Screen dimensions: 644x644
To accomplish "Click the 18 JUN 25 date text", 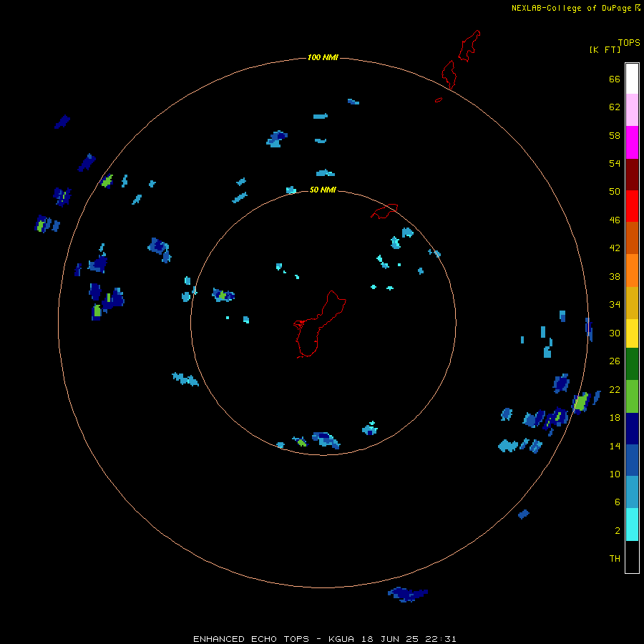I will [390, 639].
